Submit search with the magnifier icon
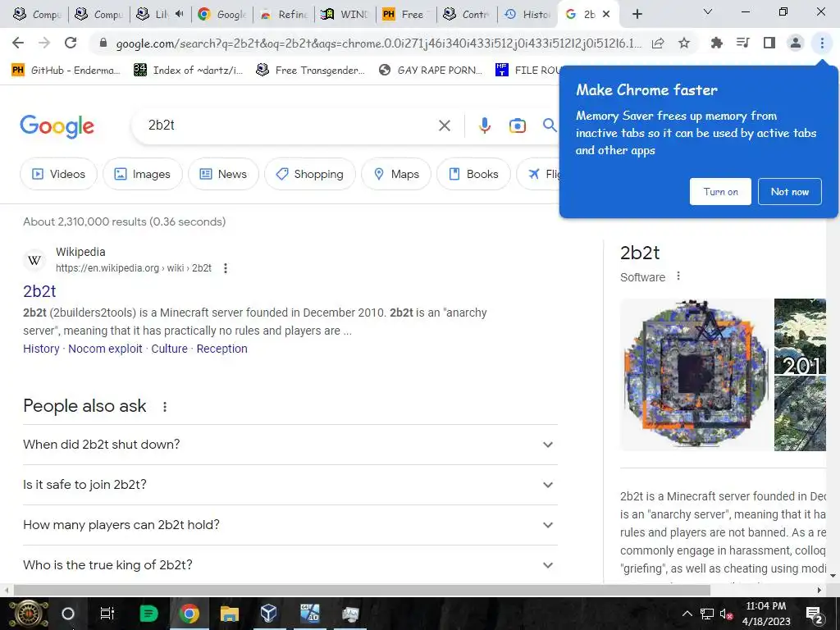Viewport: 840px width, 630px height. click(x=550, y=126)
